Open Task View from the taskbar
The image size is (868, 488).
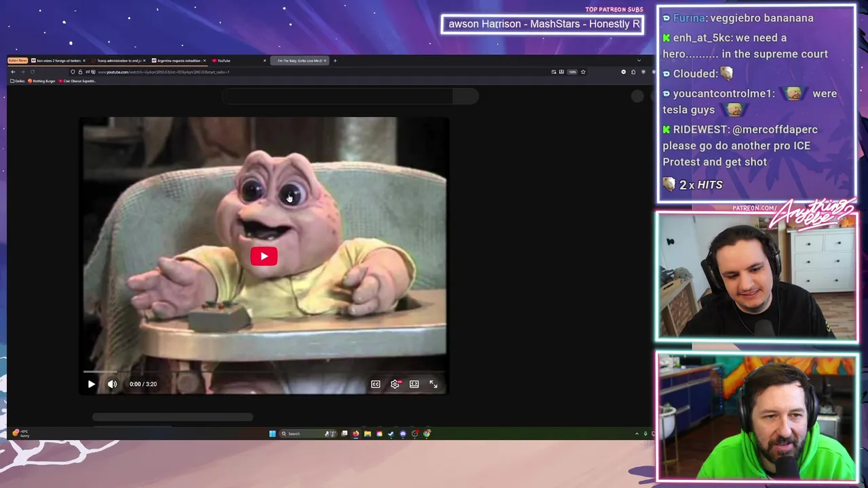click(x=344, y=434)
